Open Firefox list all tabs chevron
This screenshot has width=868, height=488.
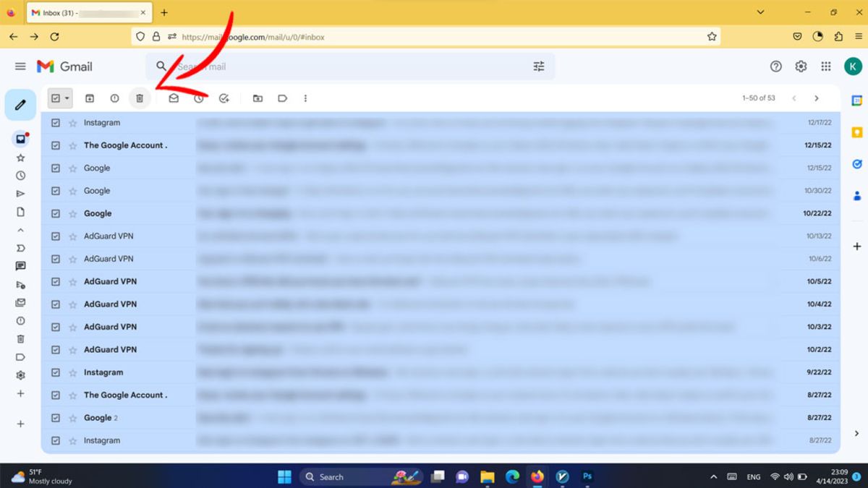(x=760, y=12)
